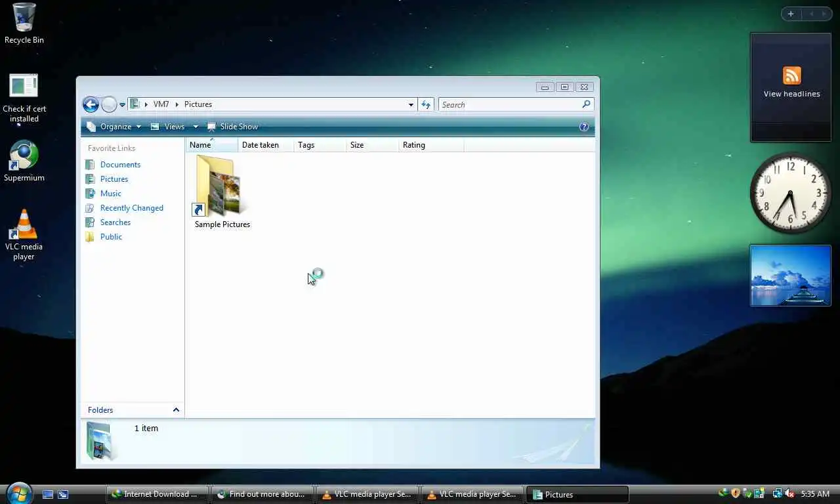Image resolution: width=840 pixels, height=504 pixels.
Task: Open the Organize menu
Action: point(114,127)
